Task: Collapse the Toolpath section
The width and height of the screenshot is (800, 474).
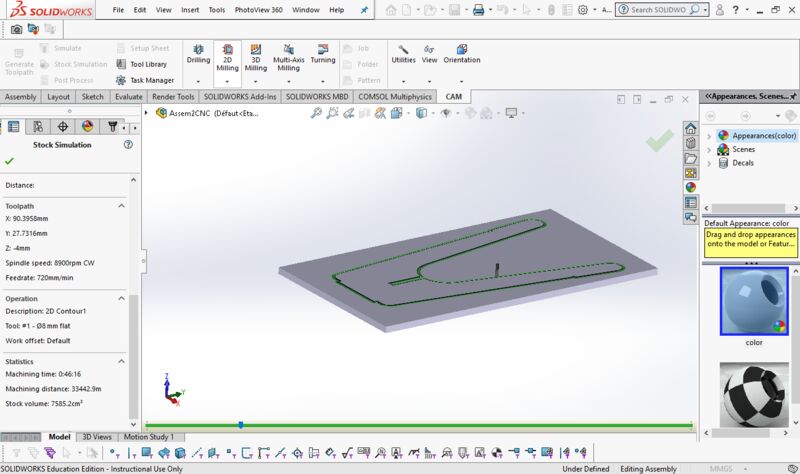Action: click(x=121, y=206)
